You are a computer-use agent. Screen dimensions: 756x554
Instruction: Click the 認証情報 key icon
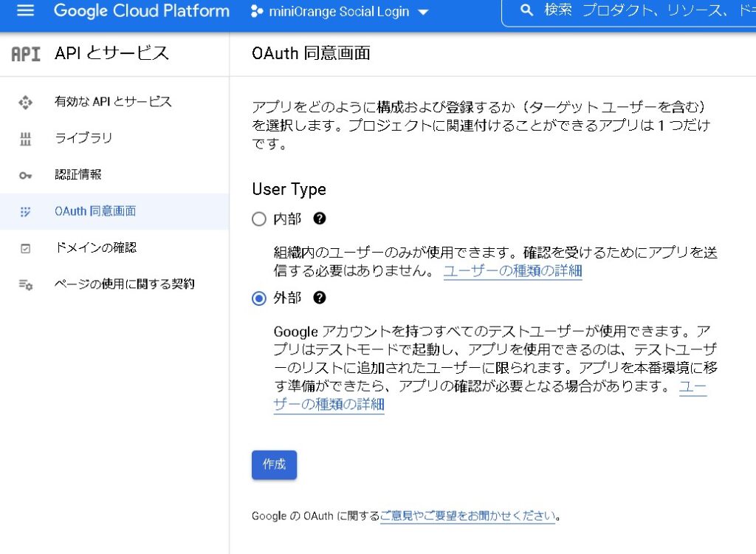pyautogui.click(x=26, y=175)
